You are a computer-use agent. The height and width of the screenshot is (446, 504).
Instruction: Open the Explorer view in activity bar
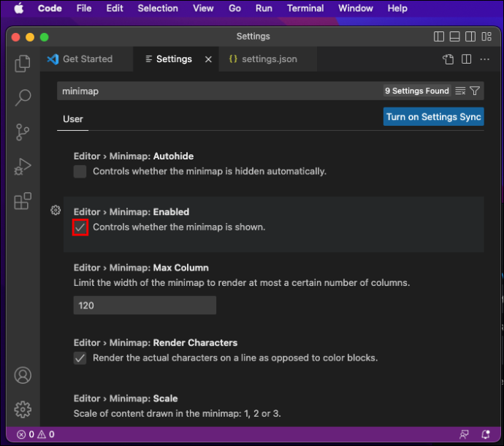pyautogui.click(x=23, y=64)
